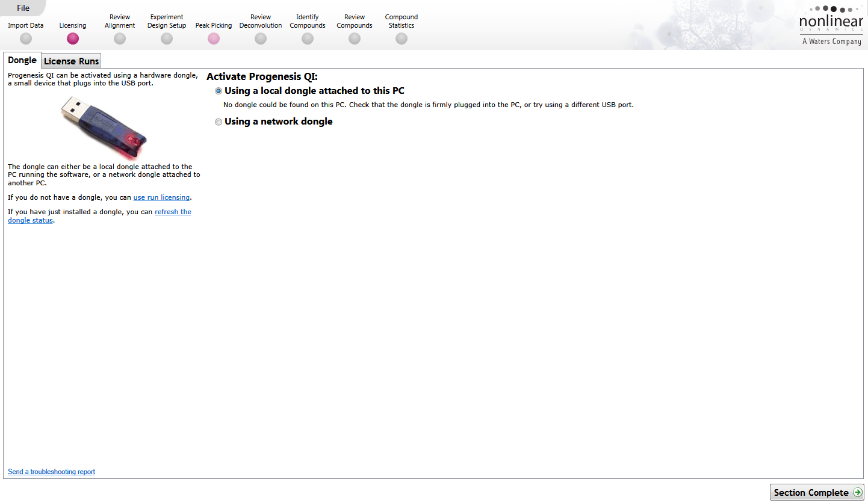
Task: Switch to the Dongle tab
Action: 22,60
